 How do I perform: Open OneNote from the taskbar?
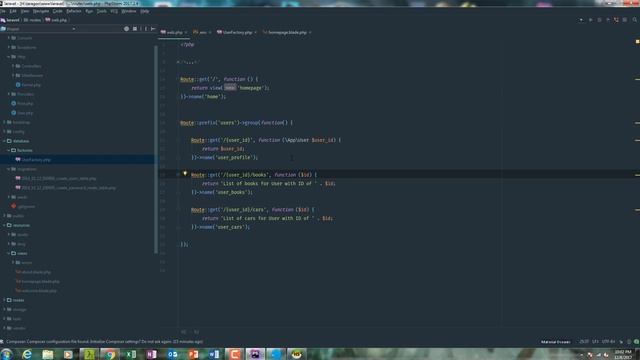click(151, 354)
